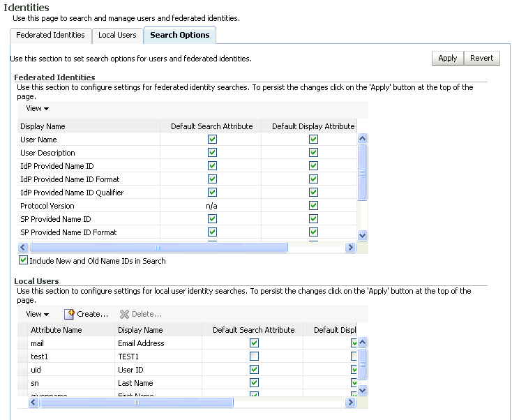Uncheck Default Display Attribute for Protocol Version

pos(313,206)
